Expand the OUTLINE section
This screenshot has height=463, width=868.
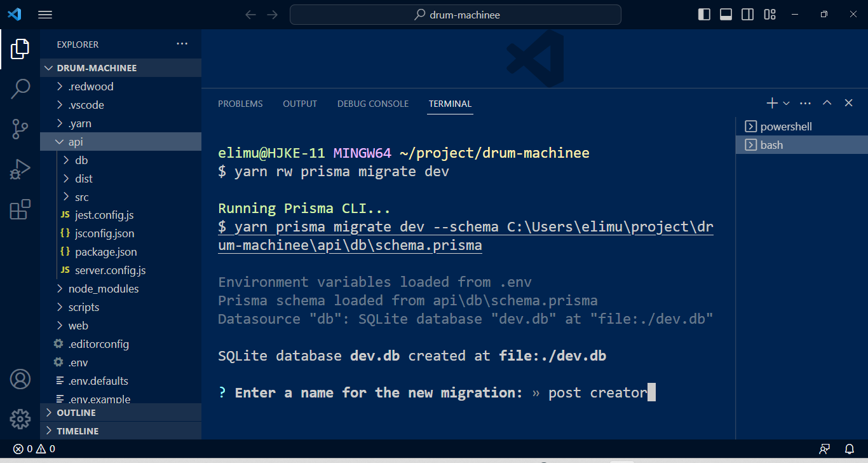(121, 413)
